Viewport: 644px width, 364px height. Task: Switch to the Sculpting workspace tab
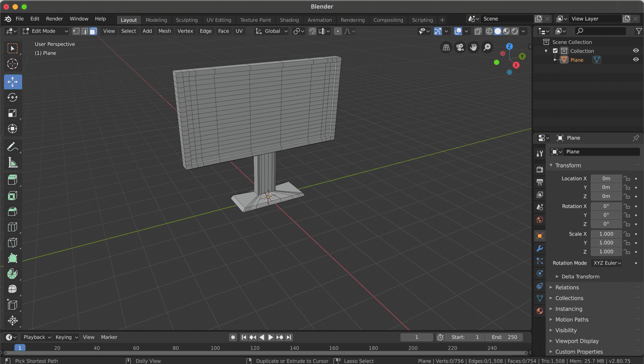click(x=186, y=20)
